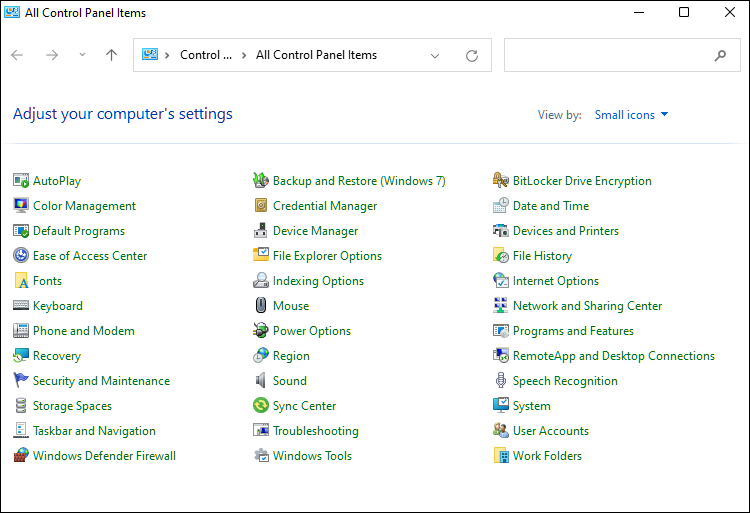
Task: Click the Speech Recognition microphone icon
Action: click(501, 381)
